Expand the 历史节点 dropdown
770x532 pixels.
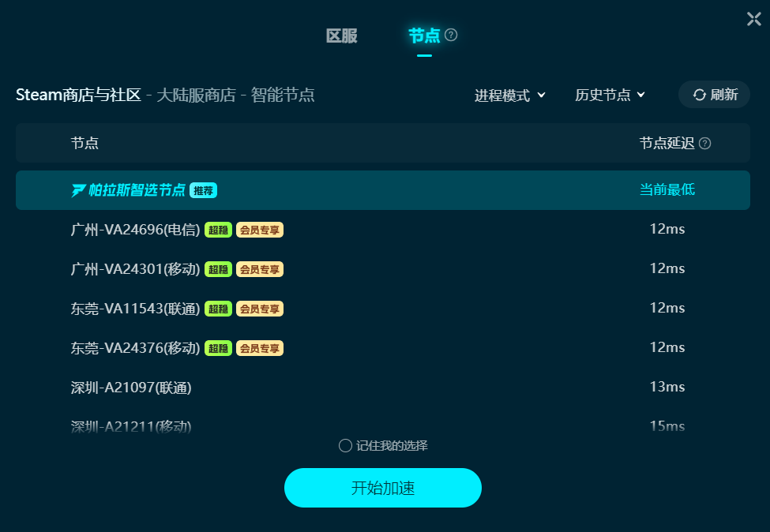pyautogui.click(x=610, y=95)
